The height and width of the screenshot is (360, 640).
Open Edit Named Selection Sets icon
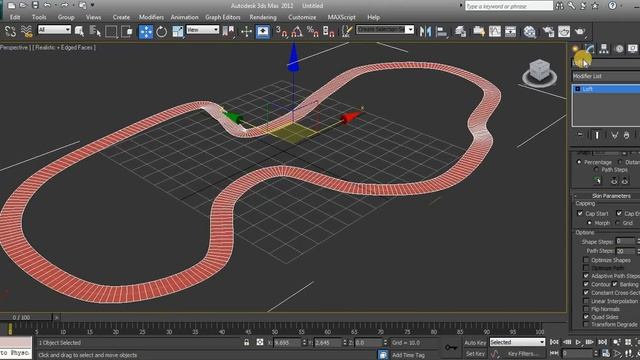point(347,31)
